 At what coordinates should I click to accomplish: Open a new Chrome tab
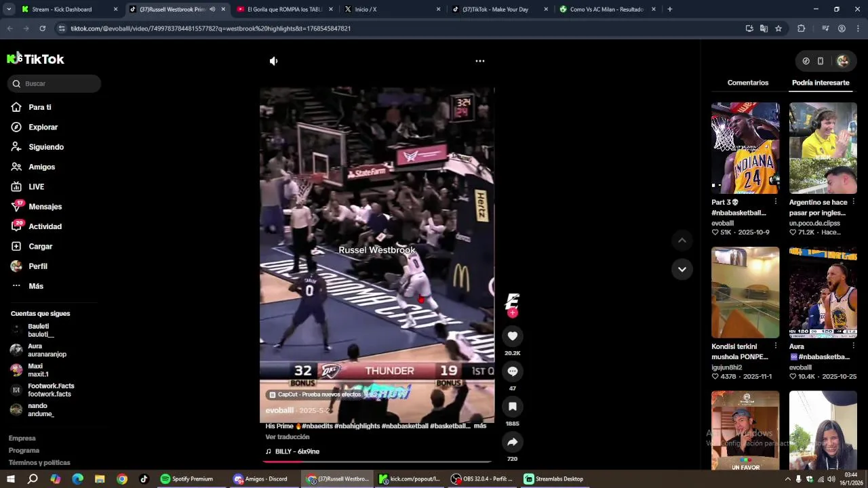click(670, 9)
